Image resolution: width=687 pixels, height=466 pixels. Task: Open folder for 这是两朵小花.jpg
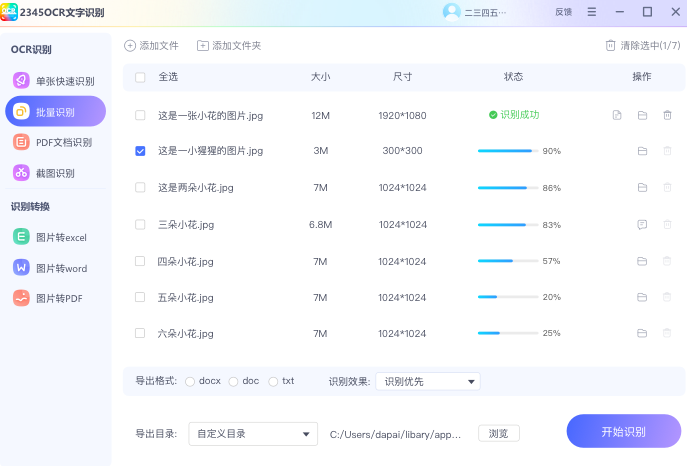pyautogui.click(x=642, y=188)
